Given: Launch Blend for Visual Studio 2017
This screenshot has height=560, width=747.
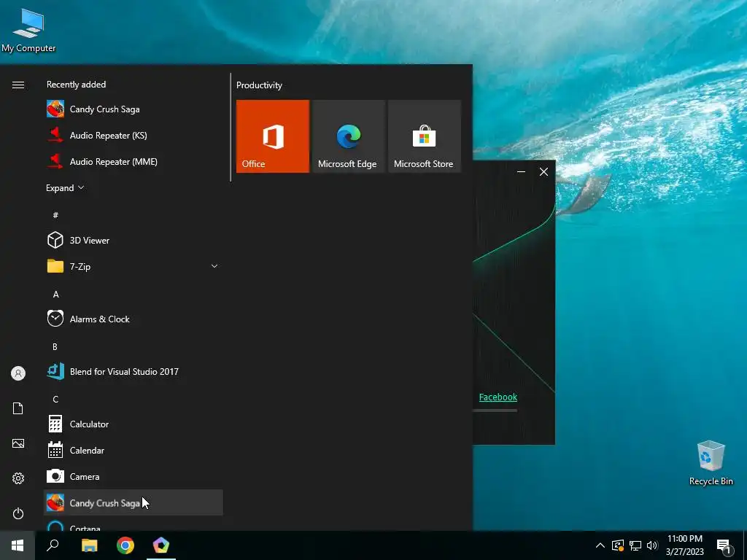Looking at the screenshot, I should [133, 371].
